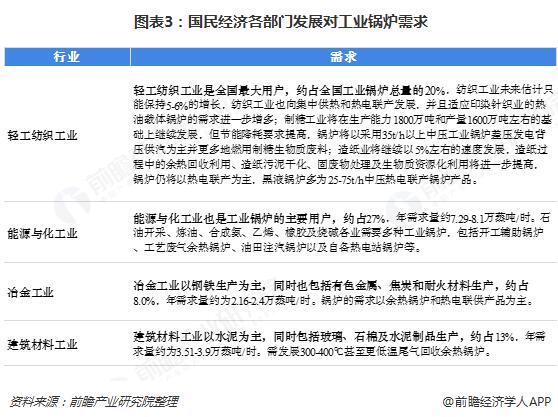558x417 pixels.
Task: Click the 25-75t/h boiler spec text
Action: (x=346, y=180)
